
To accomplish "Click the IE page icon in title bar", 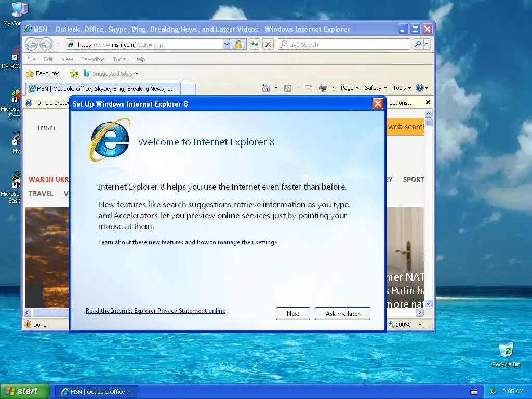I will click(28, 29).
